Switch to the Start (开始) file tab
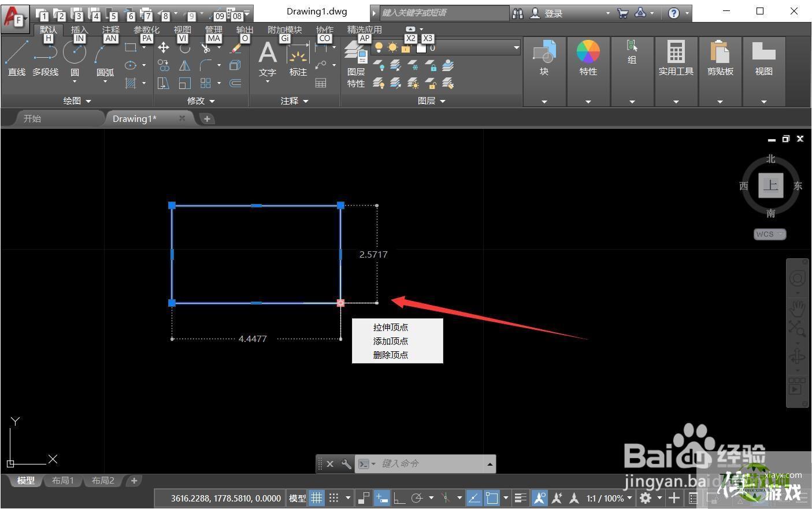This screenshot has height=509, width=812. pos(32,118)
